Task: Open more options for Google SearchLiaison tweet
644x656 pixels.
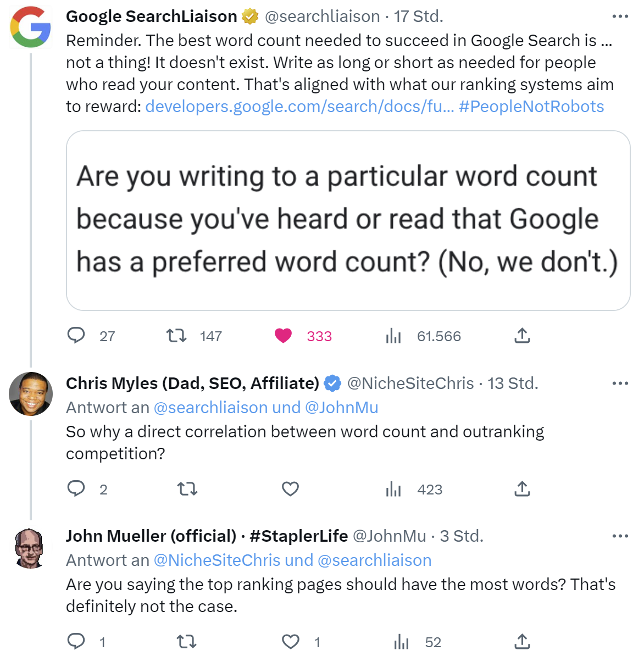Action: click(620, 16)
